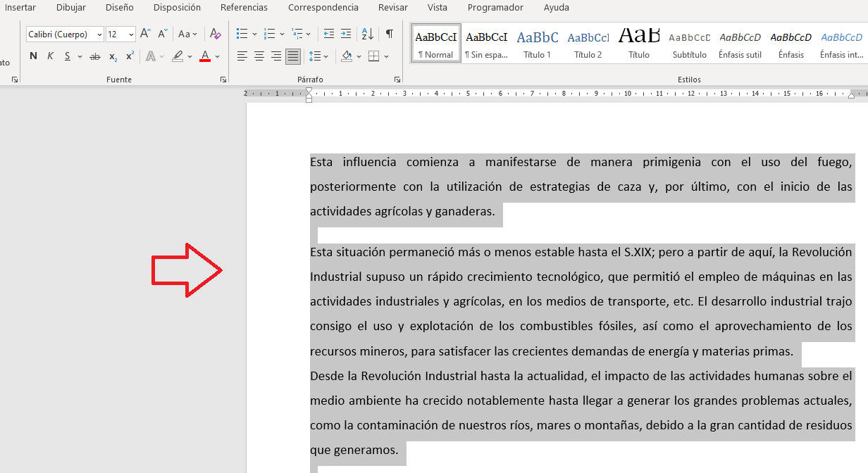The width and height of the screenshot is (868, 473).
Task: Click the sort A-Z icon
Action: pos(367,34)
